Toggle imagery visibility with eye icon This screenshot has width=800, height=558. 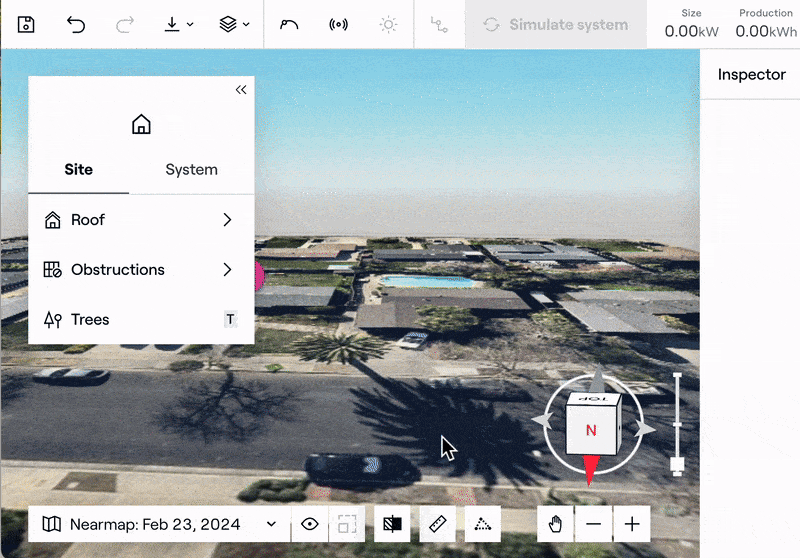pos(310,524)
